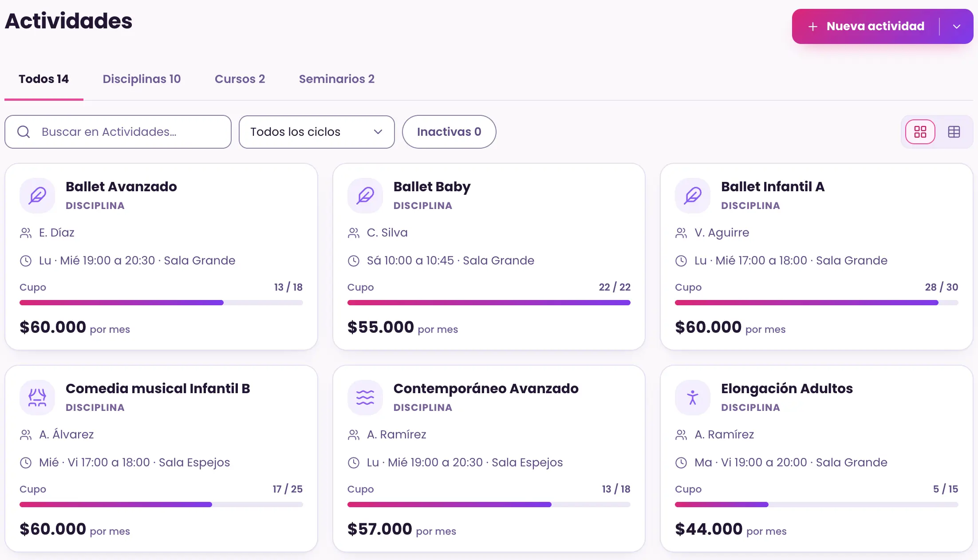Click the feather icon on Ballet Baby
This screenshot has width=978, height=560.
click(x=365, y=196)
